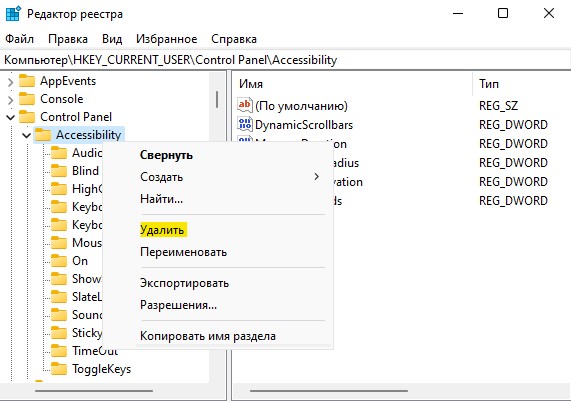Minimize the Registry Editor window
The image size is (571, 401).
[x=458, y=14]
